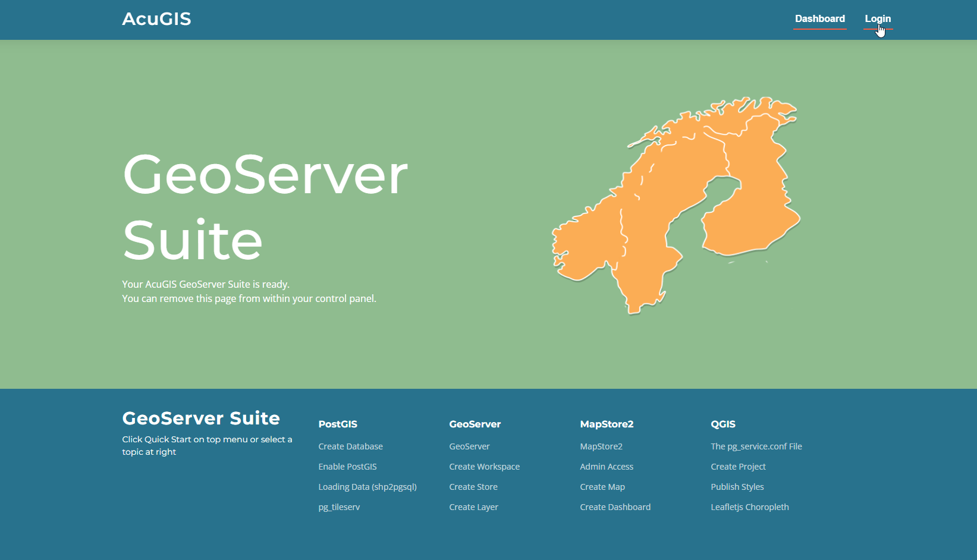Viewport: 977px width, 560px height.
Task: Open Create Dashboard topic
Action: pyautogui.click(x=615, y=507)
